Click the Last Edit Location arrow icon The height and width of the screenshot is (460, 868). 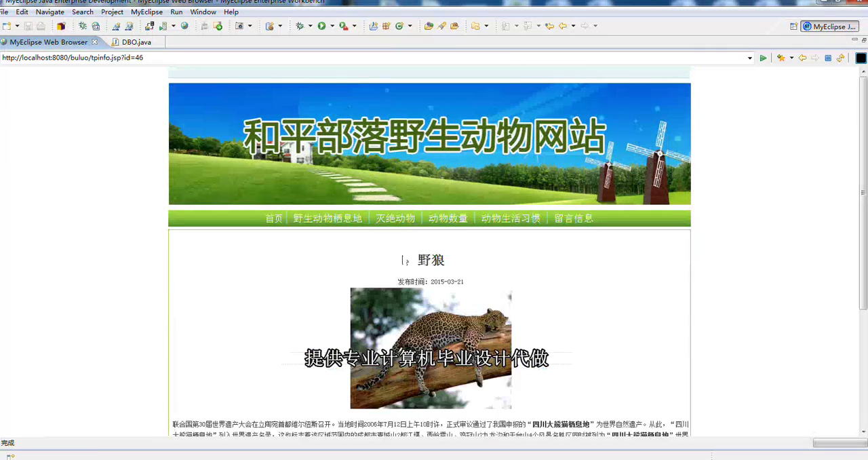[x=549, y=26]
